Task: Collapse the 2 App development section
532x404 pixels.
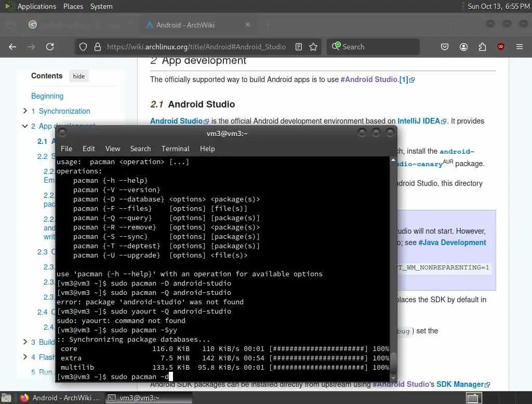Action: pos(25,126)
